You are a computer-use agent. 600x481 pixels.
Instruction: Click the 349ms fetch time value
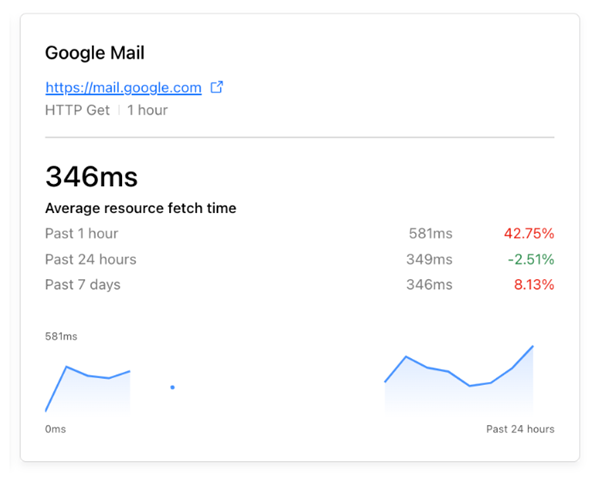point(430,259)
